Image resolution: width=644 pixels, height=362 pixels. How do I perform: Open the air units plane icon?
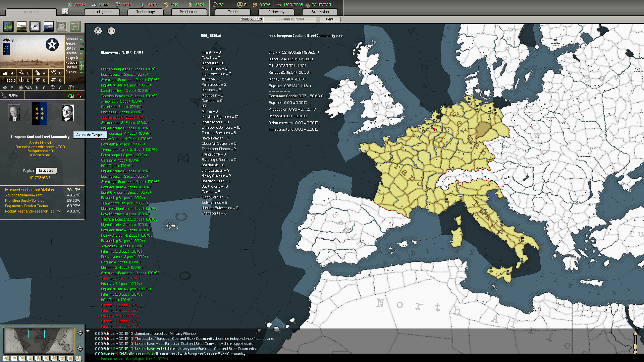click(x=35, y=26)
